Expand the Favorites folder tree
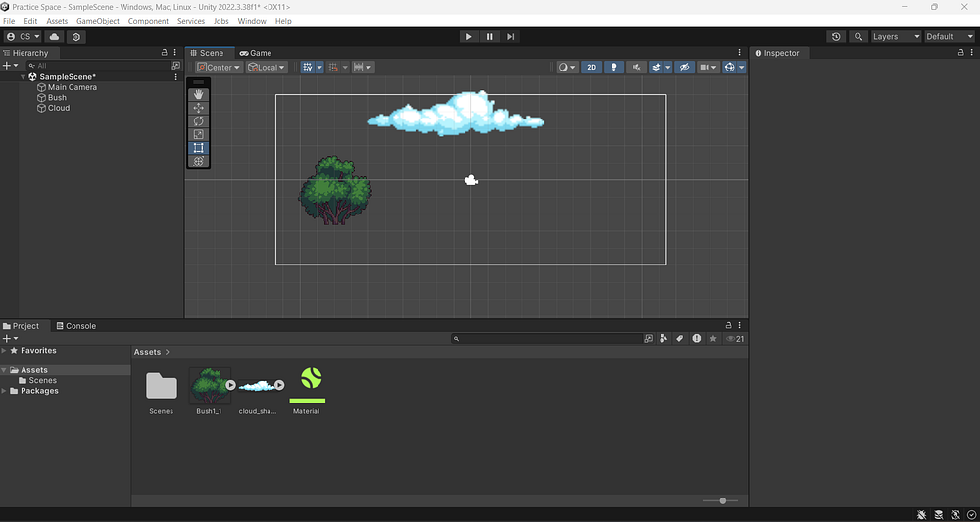The width and height of the screenshot is (980, 522). pyautogui.click(x=5, y=351)
